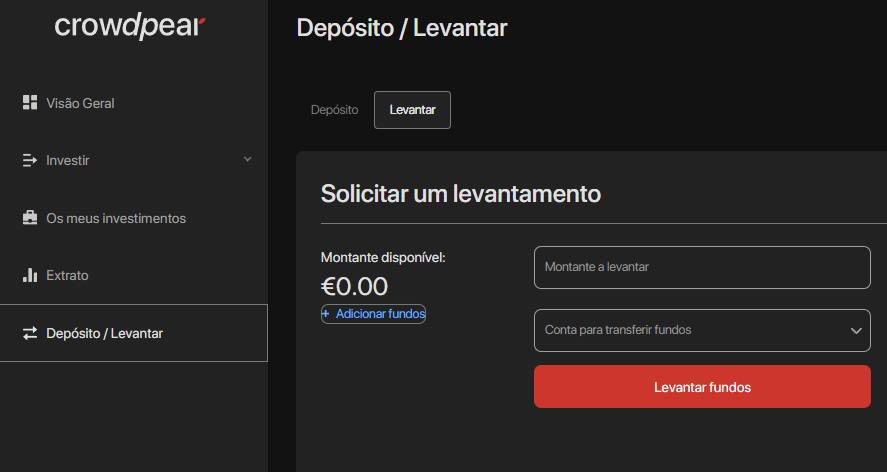Select the Levantar tab
Screen dimensions: 887x472
[x=412, y=110]
